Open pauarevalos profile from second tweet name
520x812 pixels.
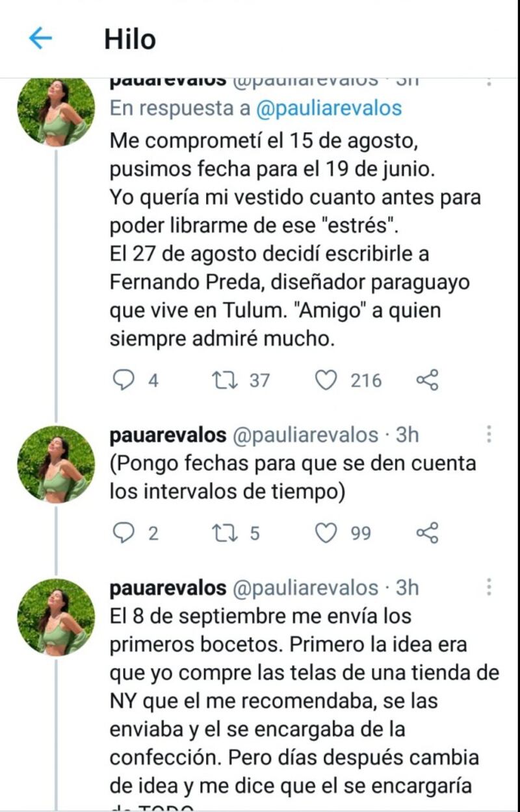(x=168, y=435)
